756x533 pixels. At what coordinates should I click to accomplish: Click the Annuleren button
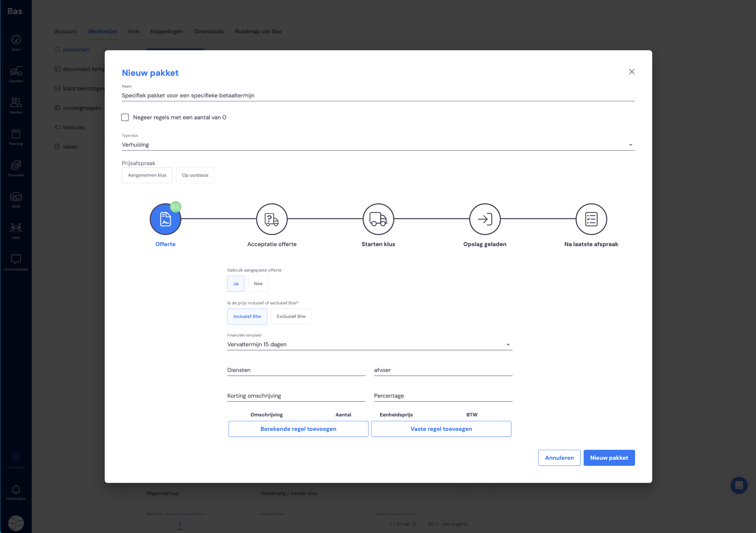[559, 457]
